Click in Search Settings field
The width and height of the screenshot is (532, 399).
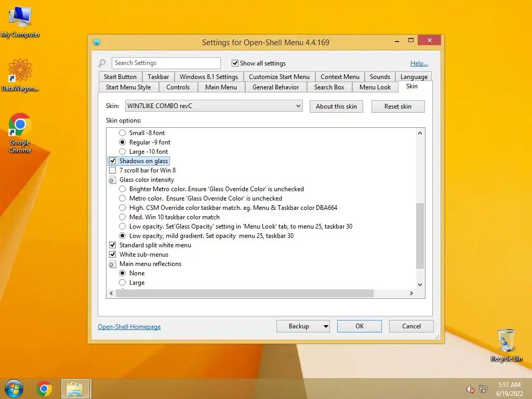click(x=166, y=63)
